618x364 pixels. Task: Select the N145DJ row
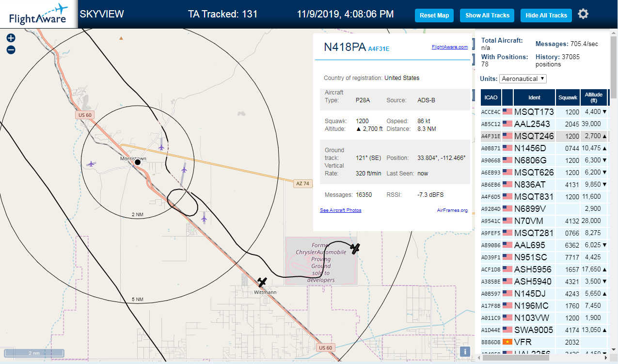point(544,294)
